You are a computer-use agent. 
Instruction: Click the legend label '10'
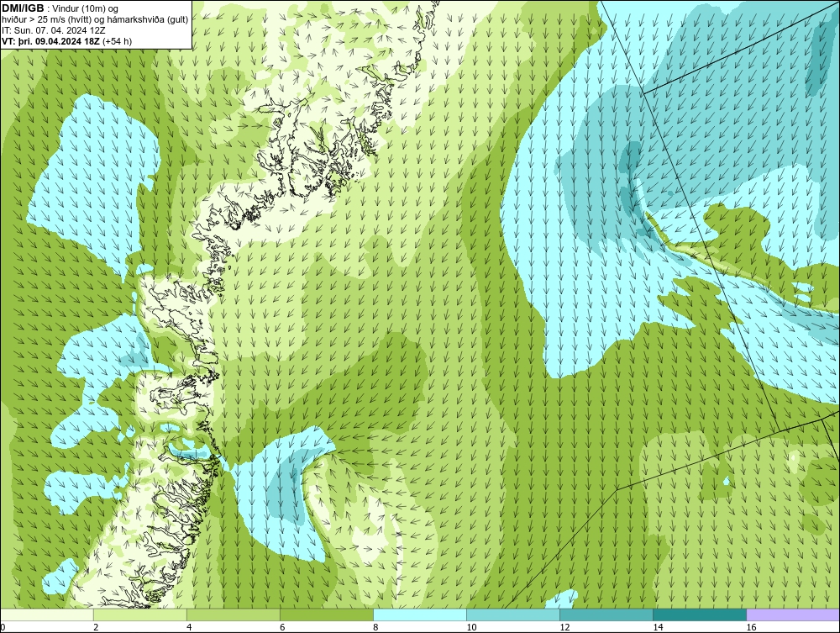click(471, 627)
